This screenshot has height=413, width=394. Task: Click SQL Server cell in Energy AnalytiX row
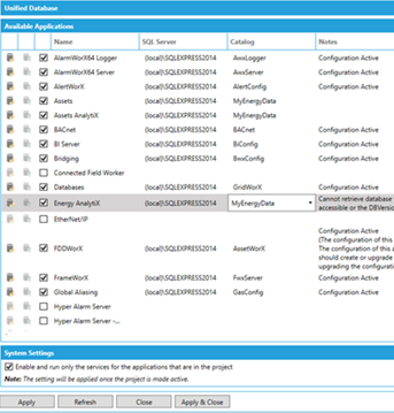tap(180, 203)
